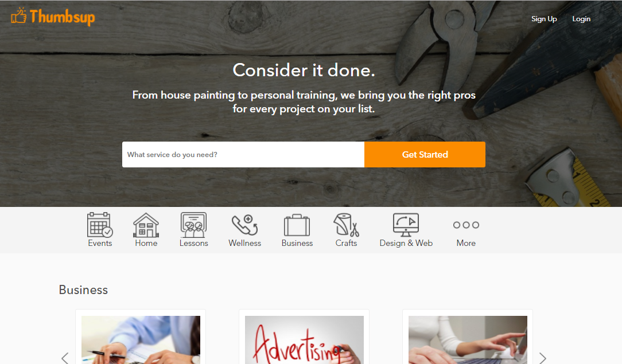Open the Crafts scissors icon category
Screen dimensions: 622x364
[347, 225]
